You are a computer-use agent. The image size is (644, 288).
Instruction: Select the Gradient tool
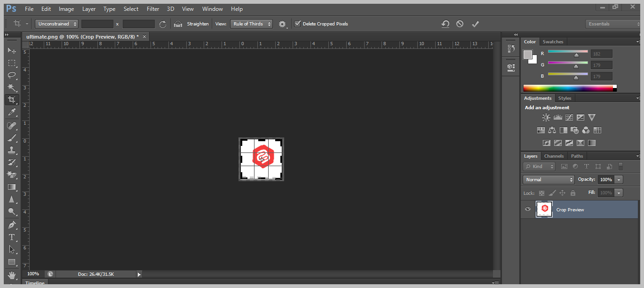(x=12, y=187)
